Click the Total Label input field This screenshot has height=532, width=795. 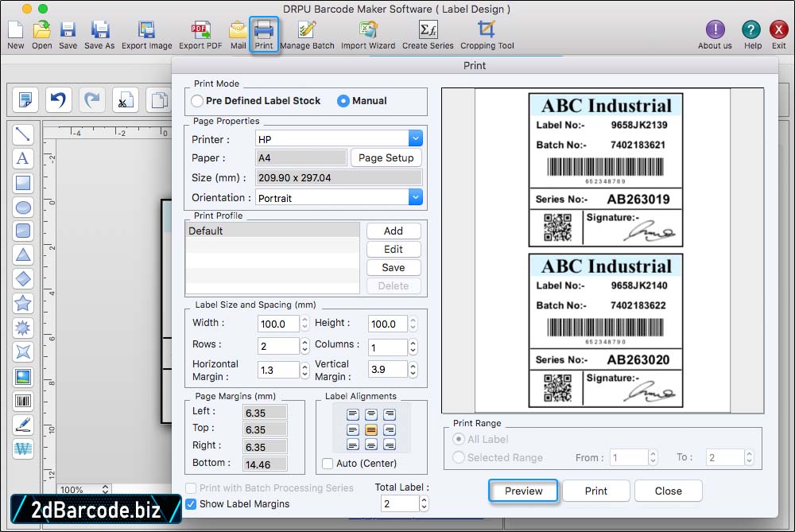pyautogui.click(x=400, y=503)
